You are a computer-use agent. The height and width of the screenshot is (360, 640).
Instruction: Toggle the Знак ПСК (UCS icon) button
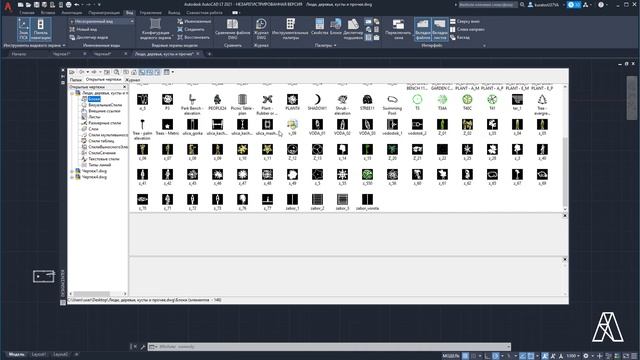23,29
